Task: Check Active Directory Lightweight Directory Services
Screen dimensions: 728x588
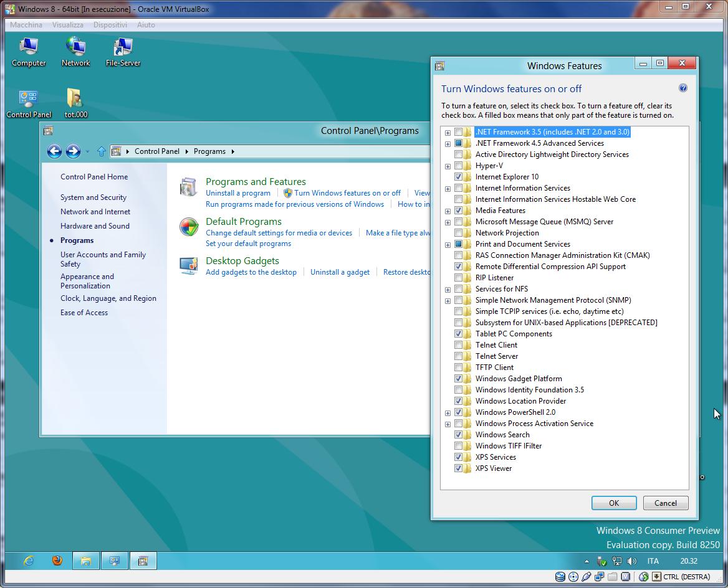Action: pos(458,154)
